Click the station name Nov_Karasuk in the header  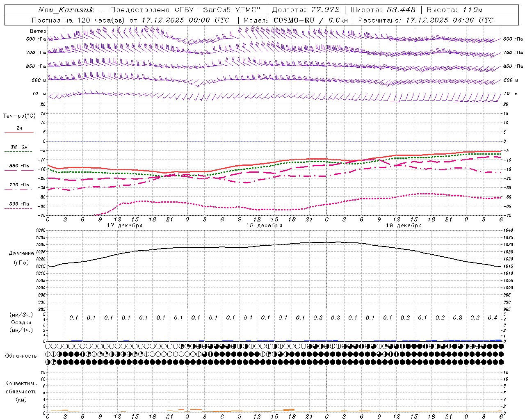click(66, 10)
